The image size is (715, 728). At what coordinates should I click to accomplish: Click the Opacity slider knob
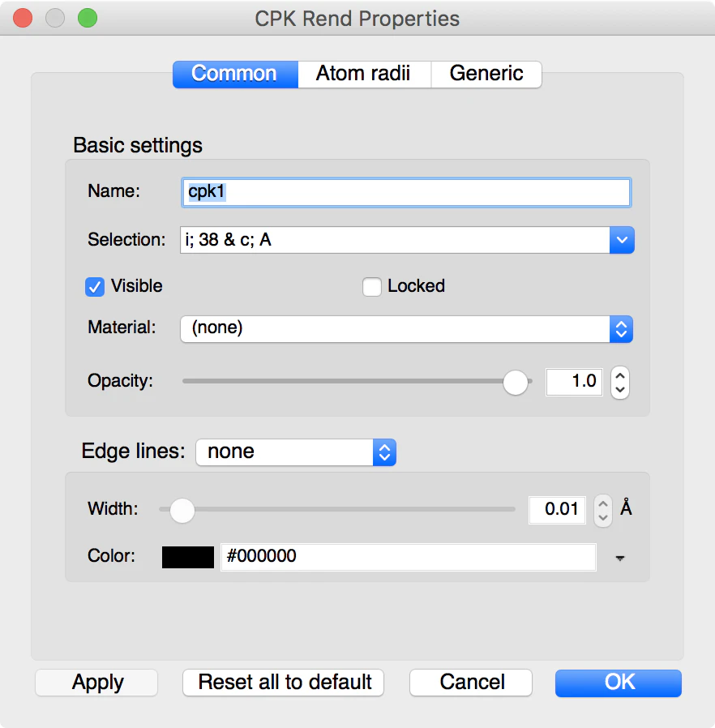[x=516, y=382]
